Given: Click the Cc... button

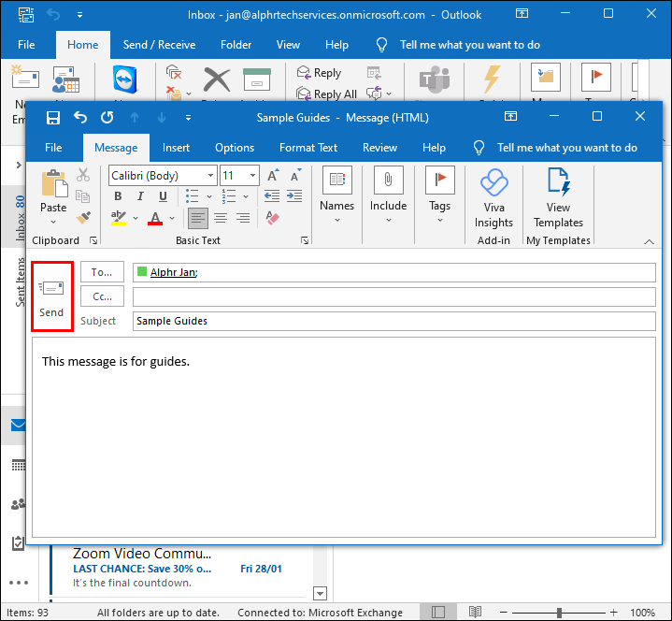Looking at the screenshot, I should (x=102, y=296).
